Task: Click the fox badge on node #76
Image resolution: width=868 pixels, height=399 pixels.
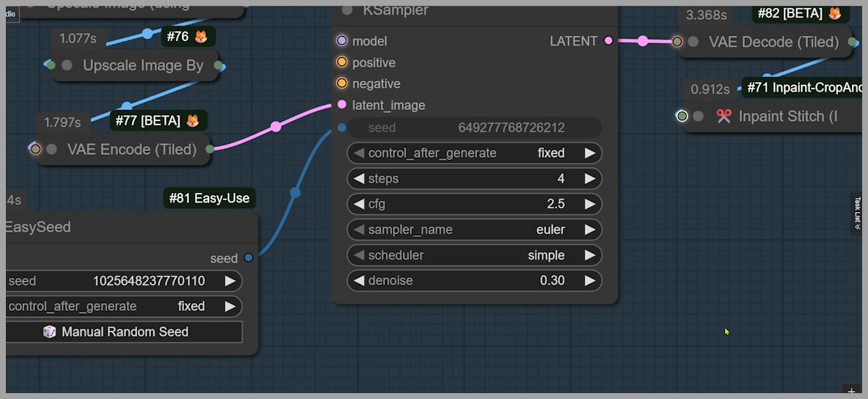Action: 201,36
